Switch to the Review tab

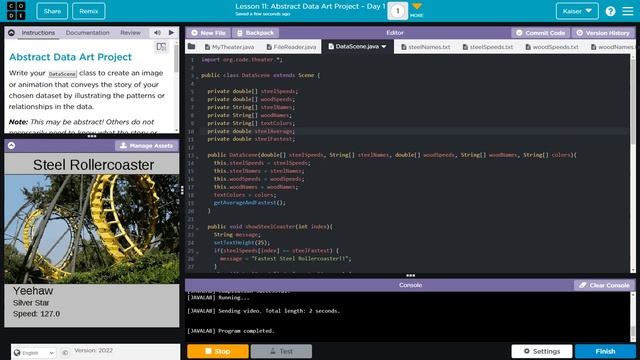pyautogui.click(x=130, y=33)
